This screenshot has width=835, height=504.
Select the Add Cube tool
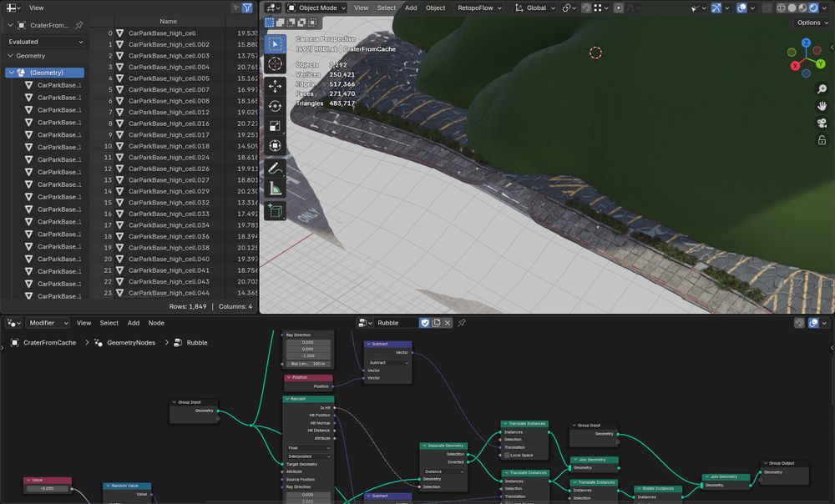point(275,211)
